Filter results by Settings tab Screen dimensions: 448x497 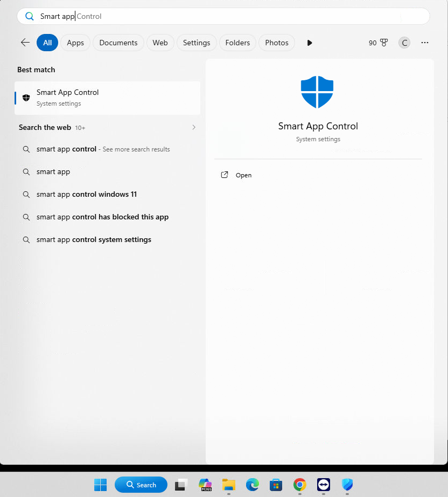point(197,43)
